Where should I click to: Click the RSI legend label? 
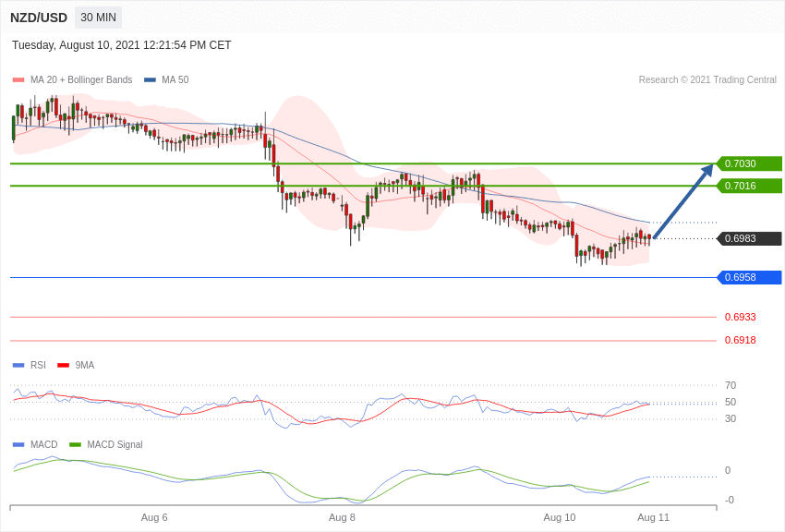point(38,366)
